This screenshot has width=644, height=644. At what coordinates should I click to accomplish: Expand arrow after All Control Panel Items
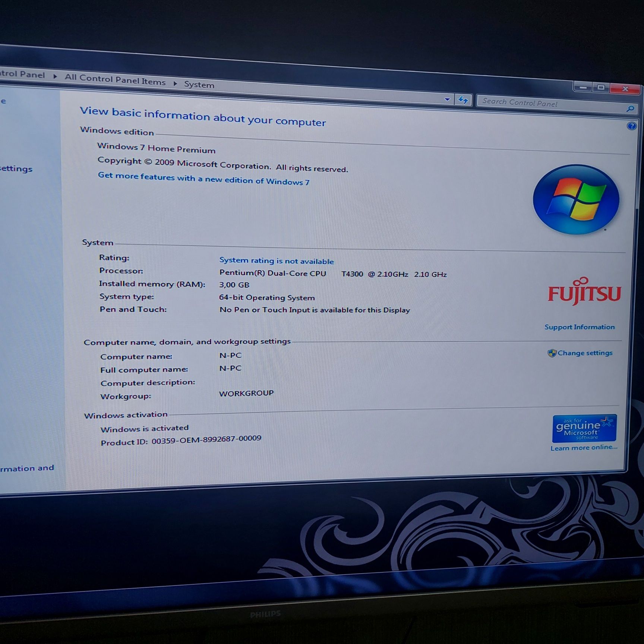pyautogui.click(x=175, y=83)
